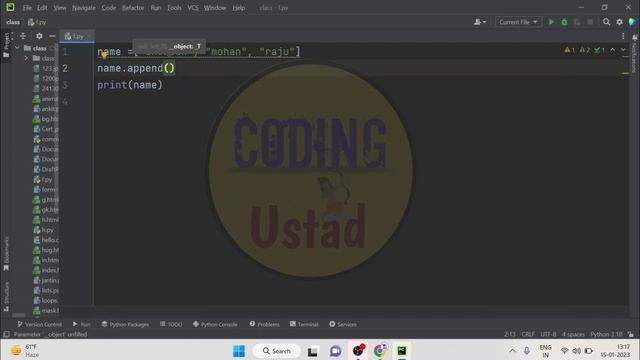Collapse the root class folder chevron
The height and width of the screenshot is (360, 640).
(17, 48)
